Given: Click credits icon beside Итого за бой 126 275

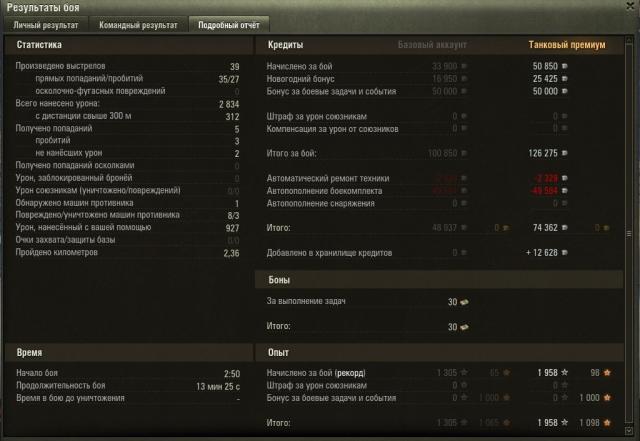Looking at the screenshot, I should pyautogui.click(x=565, y=153).
